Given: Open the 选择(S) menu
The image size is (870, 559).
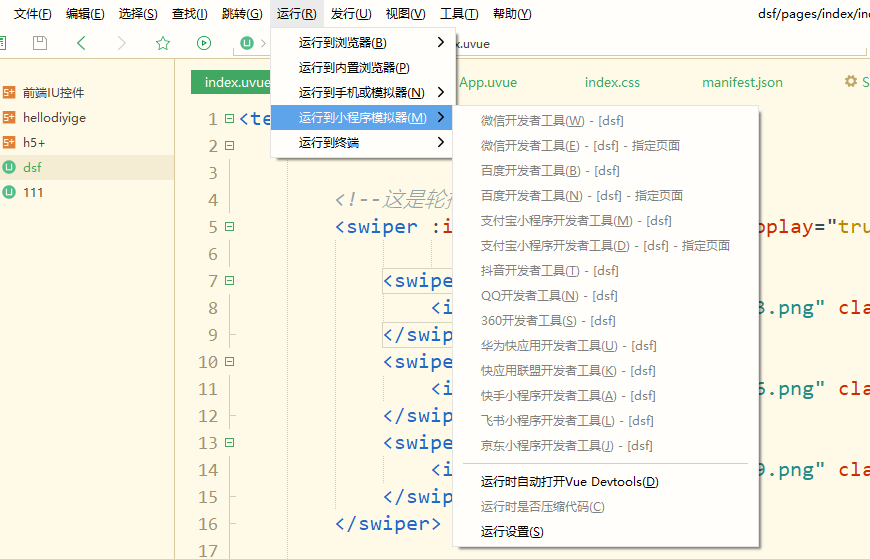Looking at the screenshot, I should coord(138,14).
